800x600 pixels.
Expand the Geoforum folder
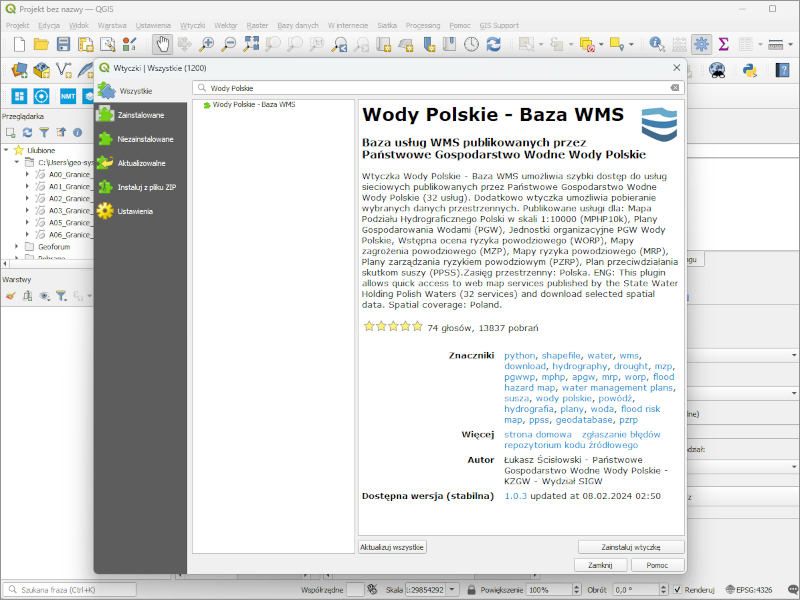tap(17, 246)
